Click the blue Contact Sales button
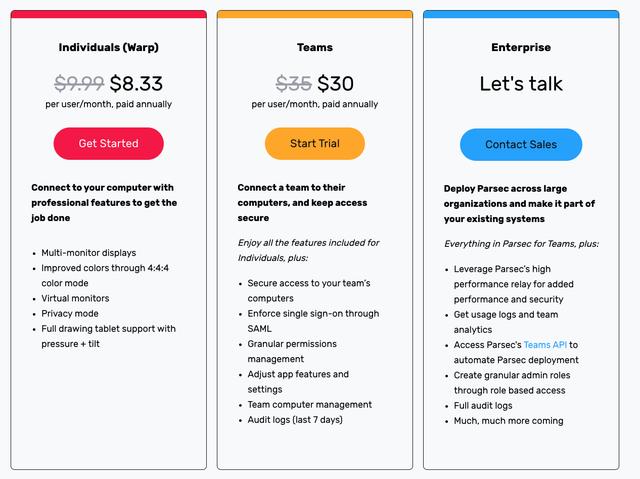Image resolution: width=640 pixels, height=479 pixels. [x=521, y=144]
